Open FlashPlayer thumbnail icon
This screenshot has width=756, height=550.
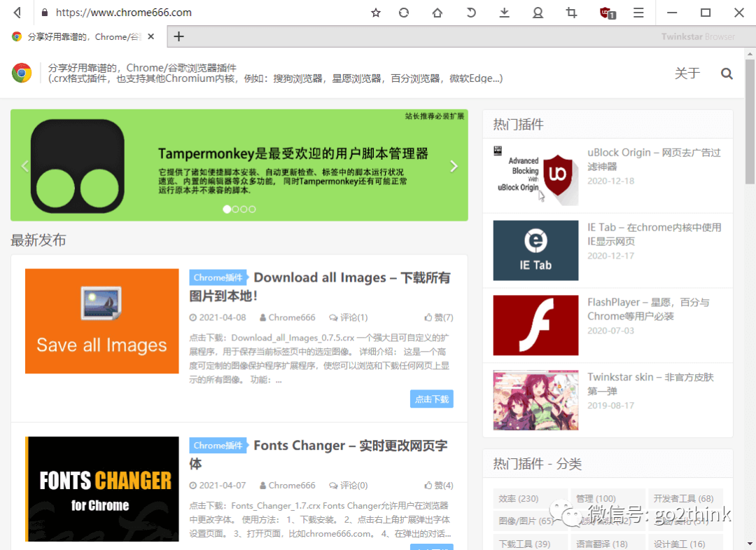(x=535, y=325)
